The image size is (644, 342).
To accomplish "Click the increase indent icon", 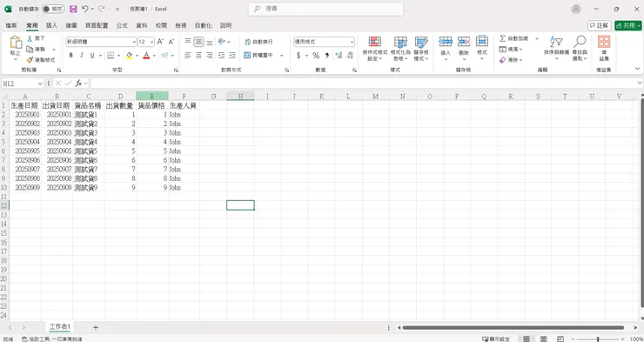I will pyautogui.click(x=232, y=55).
